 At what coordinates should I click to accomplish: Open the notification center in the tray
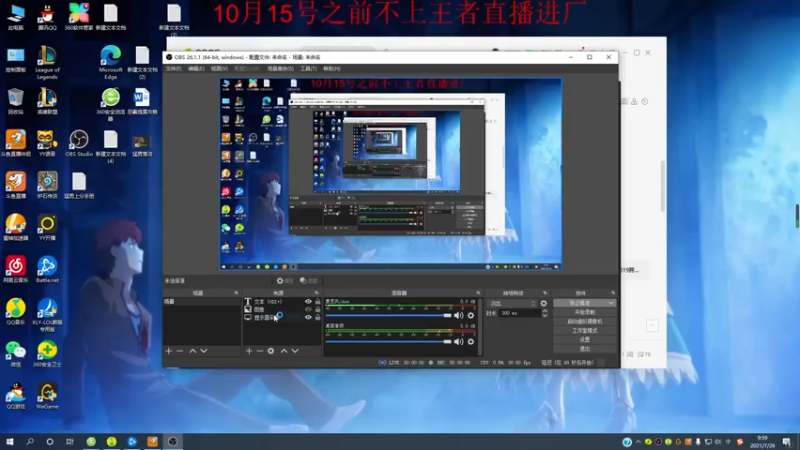[787, 442]
